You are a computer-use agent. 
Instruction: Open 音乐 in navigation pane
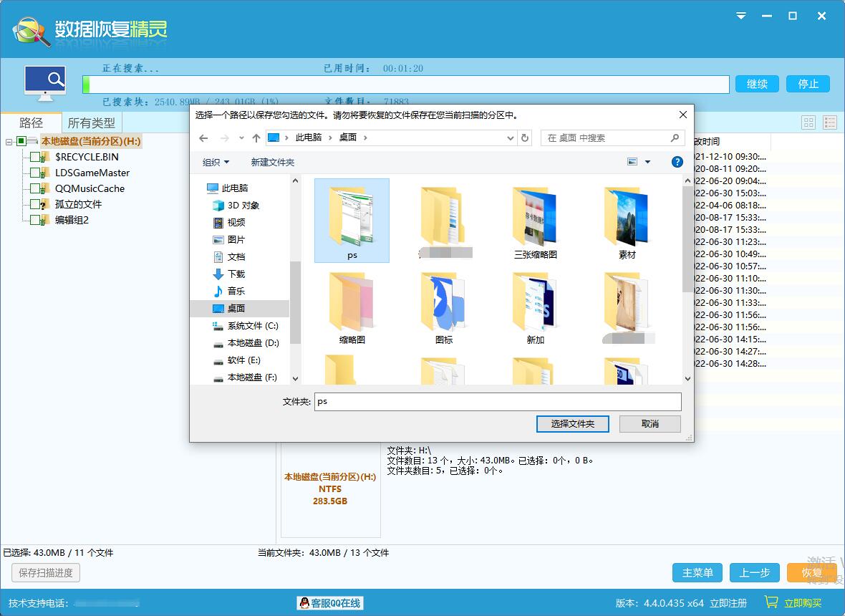tap(230, 291)
